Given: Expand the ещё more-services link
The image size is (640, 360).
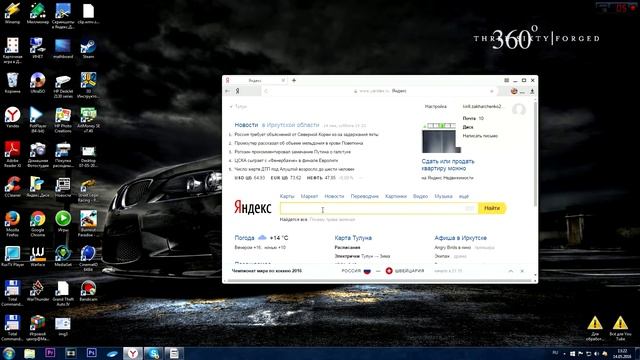Looking at the screenshot, I should click(464, 196).
